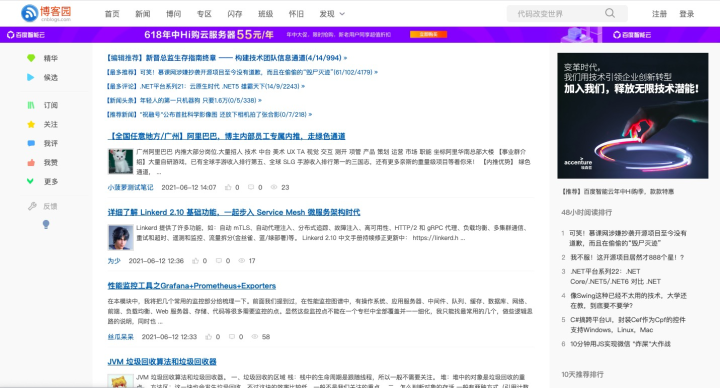Open the 阿里巴巴 博主内部员工专属内推 post title
This screenshot has width=720, height=388.
pos(226,136)
